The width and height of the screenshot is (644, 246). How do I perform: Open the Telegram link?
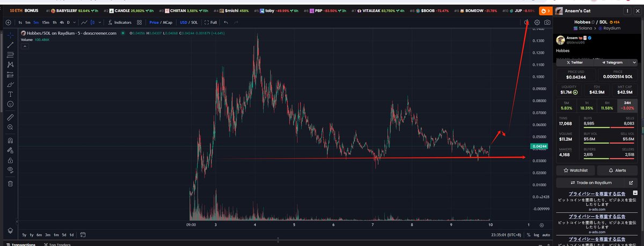612,62
